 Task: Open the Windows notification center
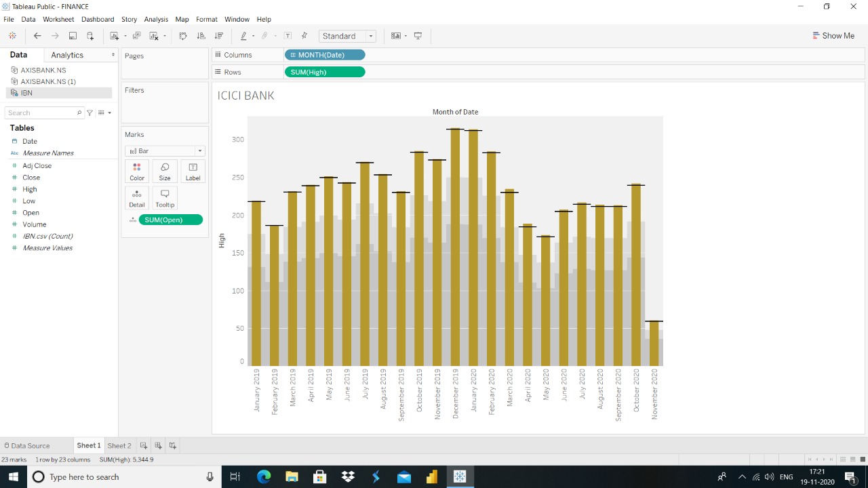(x=851, y=477)
